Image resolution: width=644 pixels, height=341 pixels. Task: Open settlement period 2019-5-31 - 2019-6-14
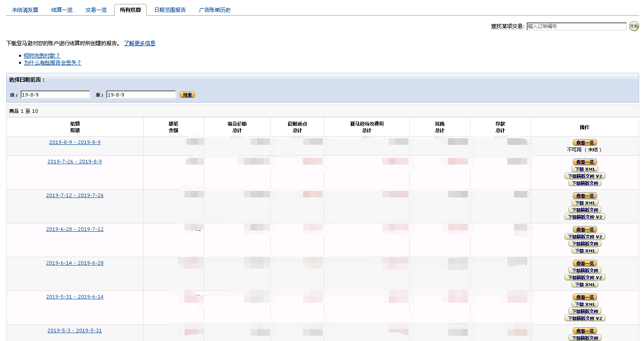pyautogui.click(x=75, y=297)
